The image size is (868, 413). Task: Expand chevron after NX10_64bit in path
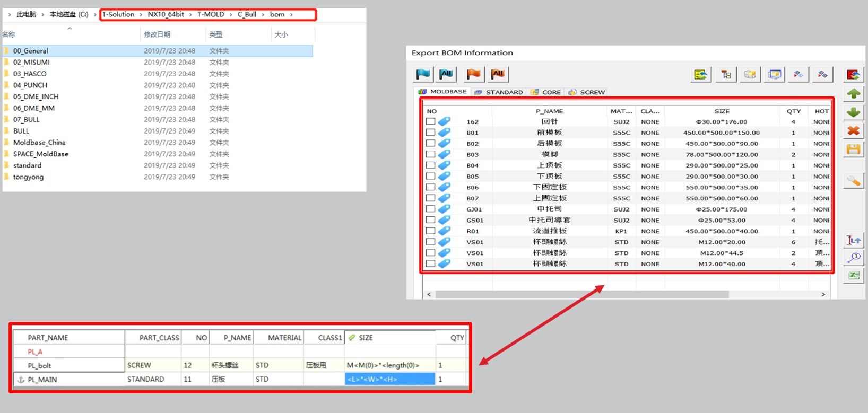(190, 15)
